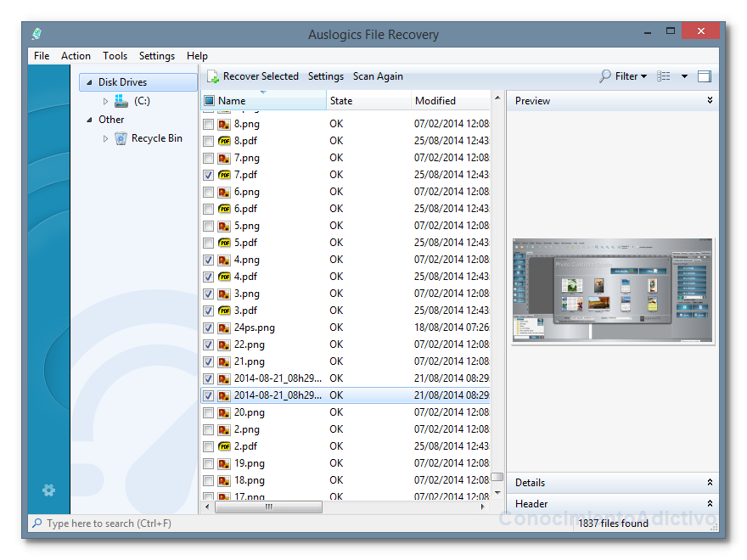Click the vertical scrollbar thumb

pos(497,477)
